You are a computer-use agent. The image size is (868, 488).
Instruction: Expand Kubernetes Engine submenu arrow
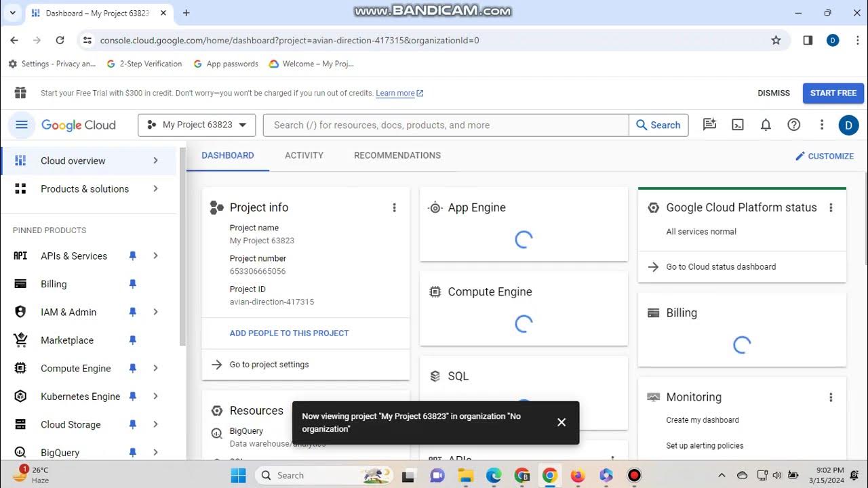coord(155,396)
